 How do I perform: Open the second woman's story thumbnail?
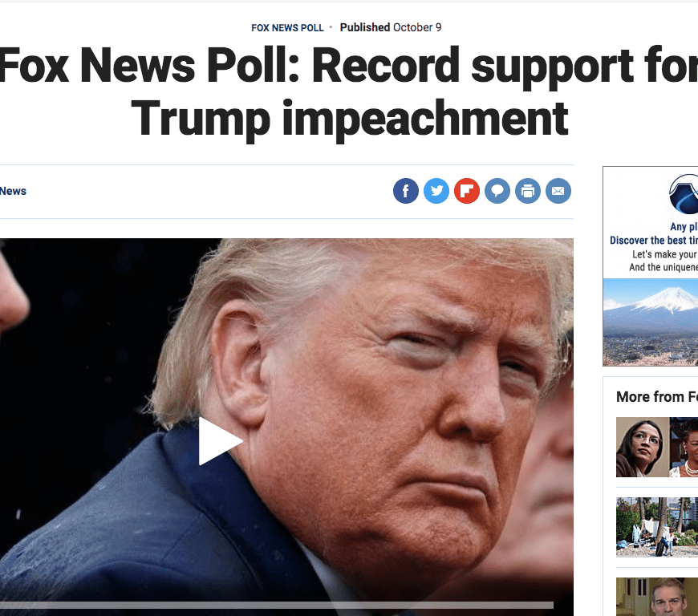tap(684, 447)
